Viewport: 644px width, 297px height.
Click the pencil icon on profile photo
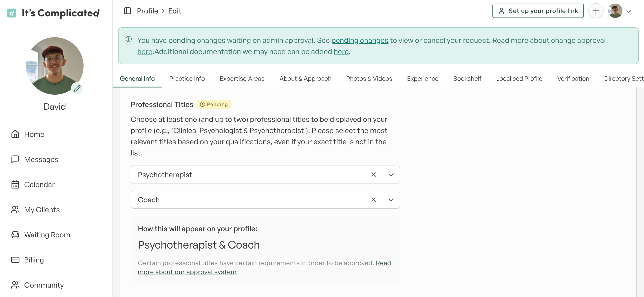coord(77,88)
